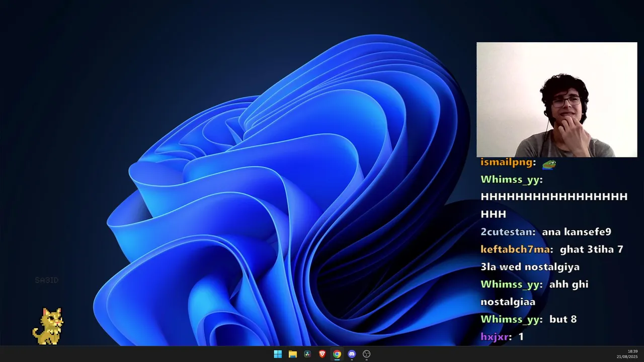Switch to Google Chrome in taskbar

[x=337, y=354]
